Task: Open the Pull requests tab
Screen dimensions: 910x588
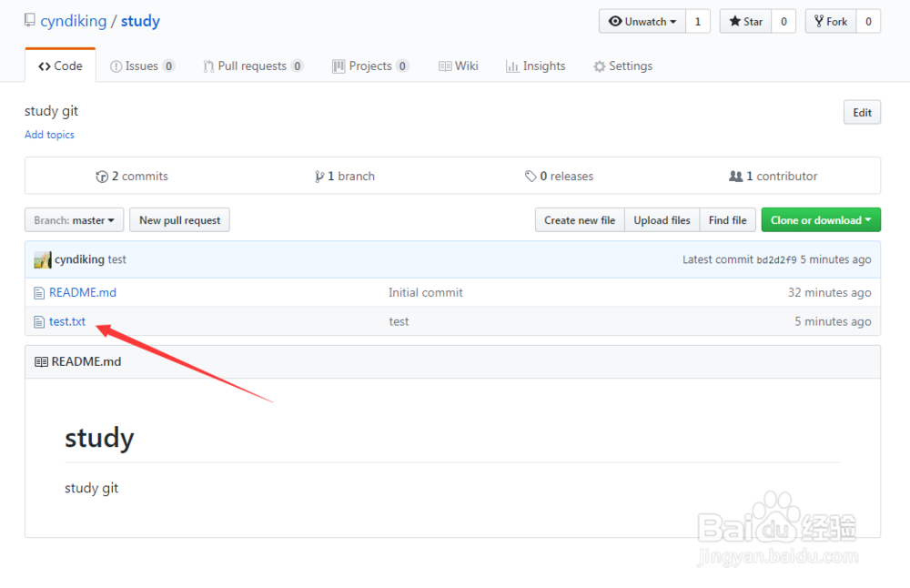Action: [253, 66]
